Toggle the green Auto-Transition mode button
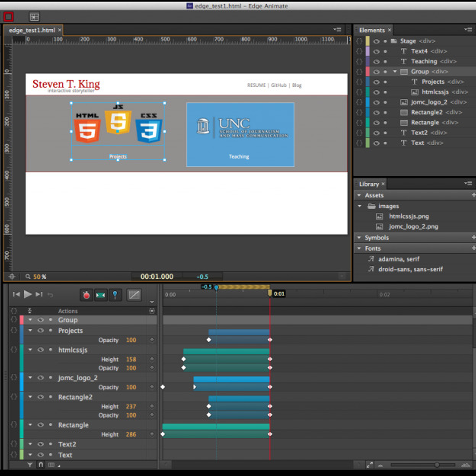 pyautogui.click(x=101, y=295)
